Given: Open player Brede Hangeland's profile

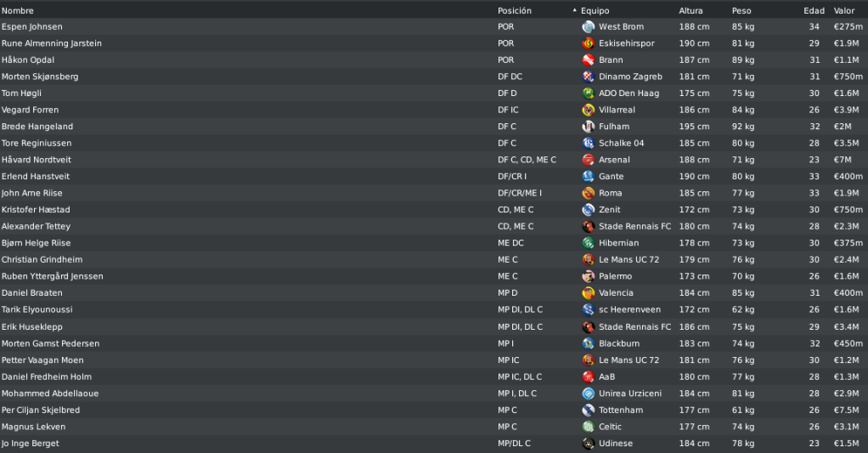Looking at the screenshot, I should click(x=37, y=127).
